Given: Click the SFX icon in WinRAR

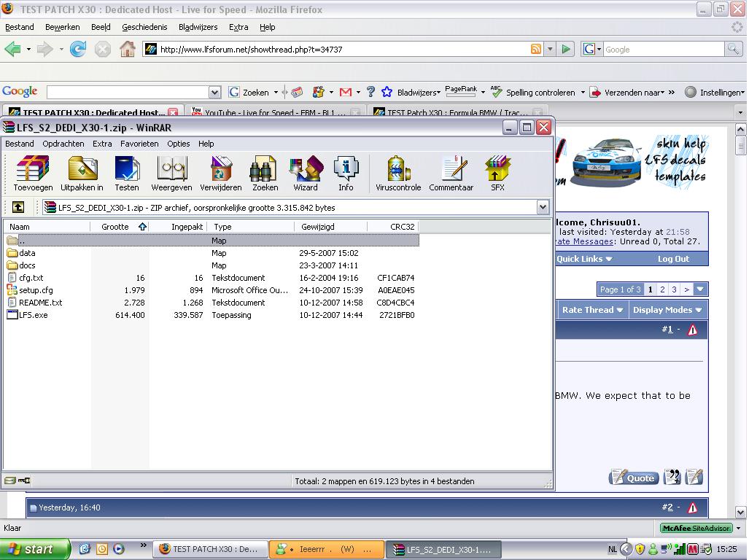Looking at the screenshot, I should [x=497, y=174].
